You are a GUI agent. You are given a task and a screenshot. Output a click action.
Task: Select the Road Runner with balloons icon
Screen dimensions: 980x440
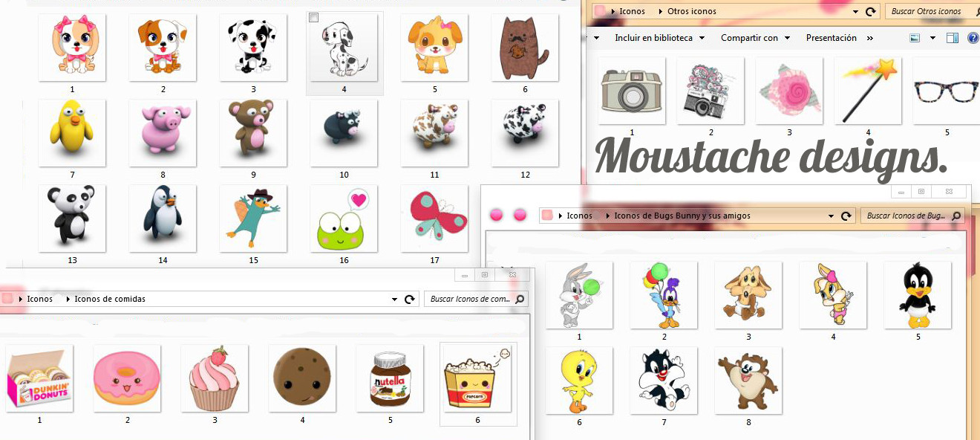(664, 295)
